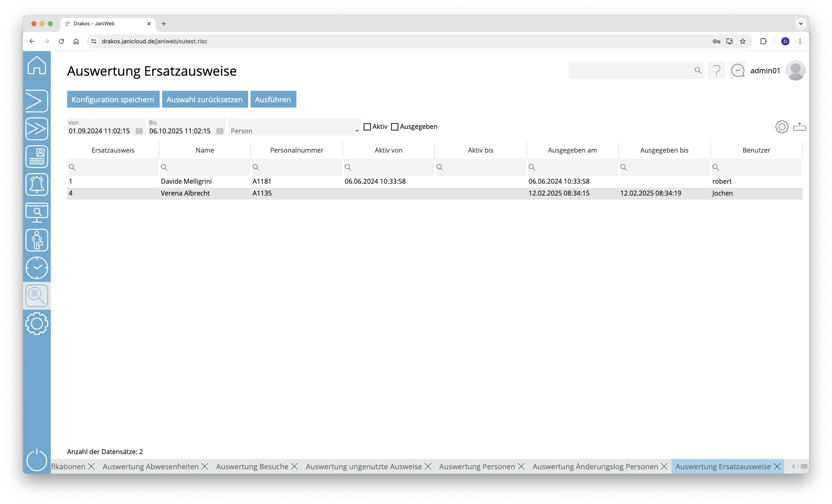This screenshot has width=832, height=504.
Task: Open the settings gear in sidebar
Action: tap(37, 324)
